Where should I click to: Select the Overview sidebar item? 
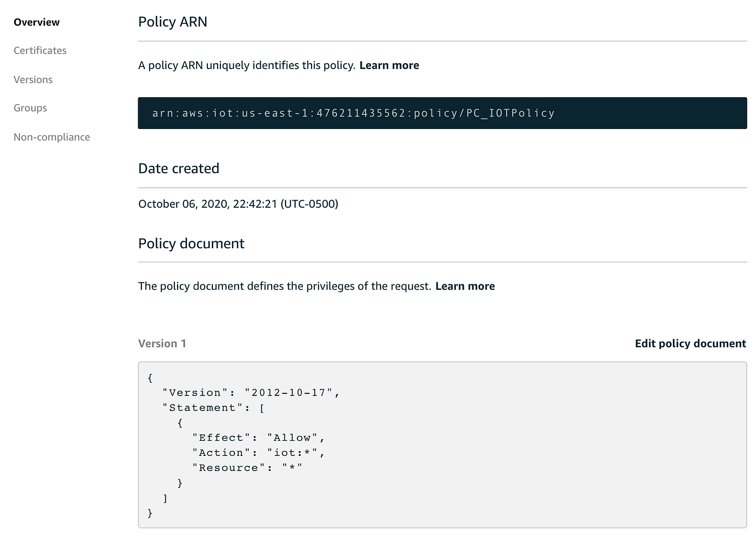point(37,22)
